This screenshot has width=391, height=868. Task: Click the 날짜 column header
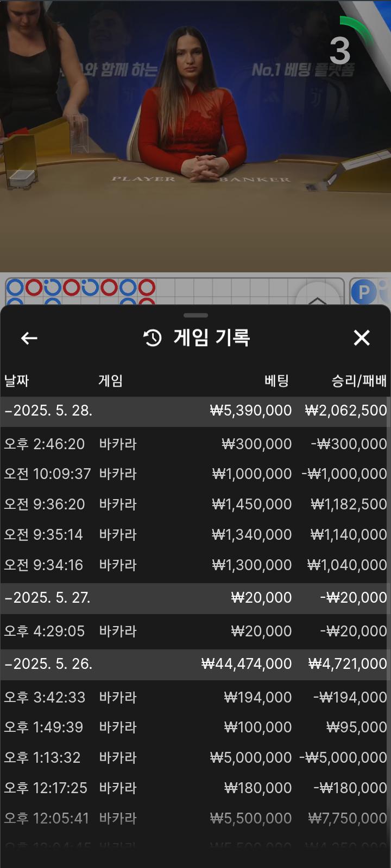[x=16, y=381]
